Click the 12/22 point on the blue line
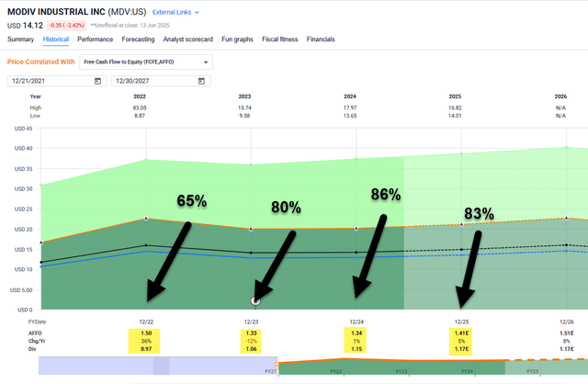The height and width of the screenshot is (384, 588). (146, 251)
